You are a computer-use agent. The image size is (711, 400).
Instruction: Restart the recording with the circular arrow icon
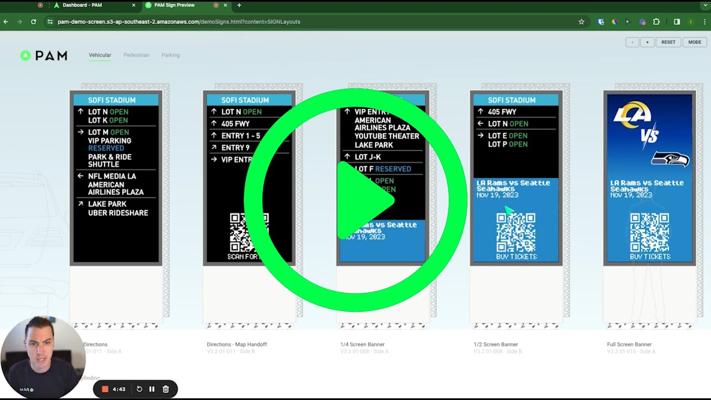[139, 389]
